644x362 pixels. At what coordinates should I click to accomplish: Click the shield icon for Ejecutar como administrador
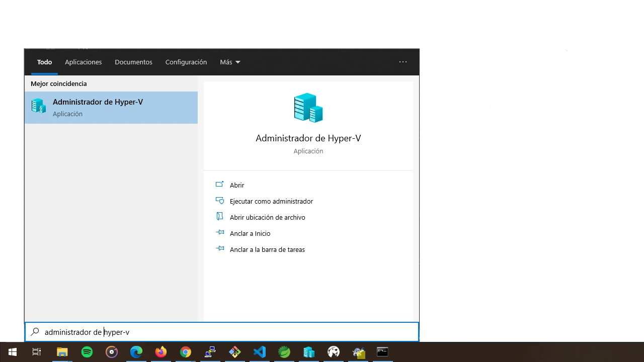pos(219,201)
